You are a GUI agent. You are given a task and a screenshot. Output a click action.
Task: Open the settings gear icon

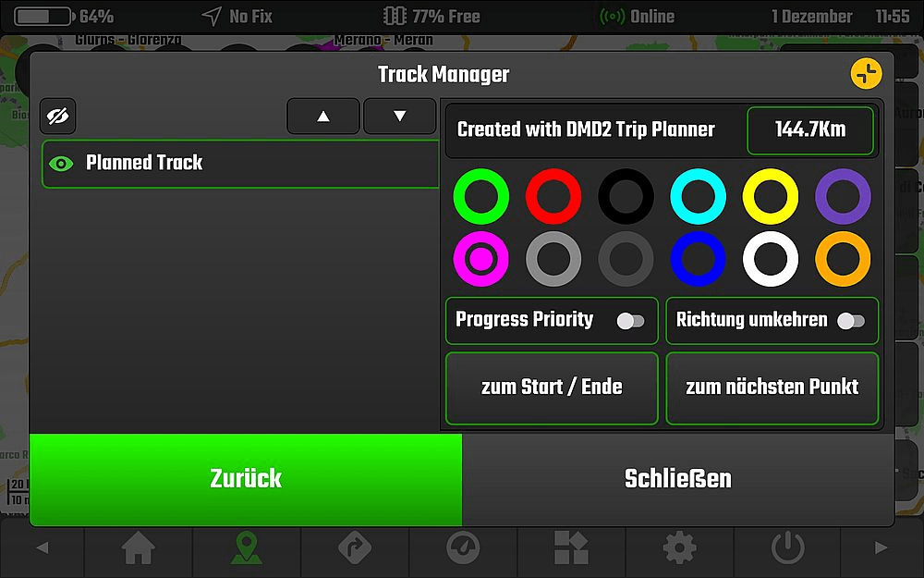coord(679,547)
